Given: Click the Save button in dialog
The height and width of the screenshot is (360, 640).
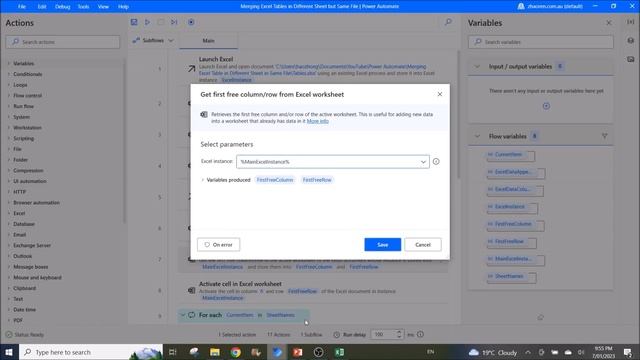Looking at the screenshot, I should pyautogui.click(x=382, y=244).
